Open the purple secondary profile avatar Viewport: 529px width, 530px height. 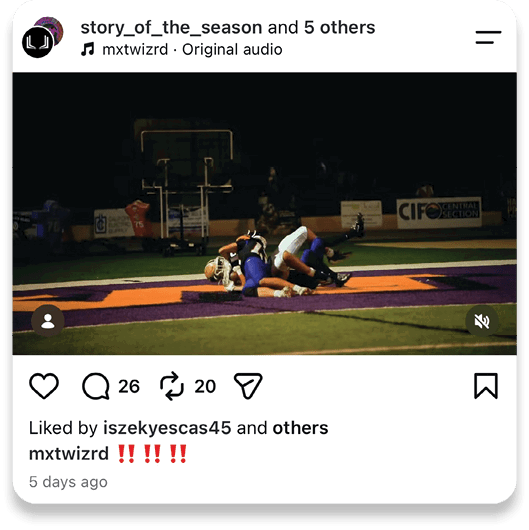click(51, 28)
